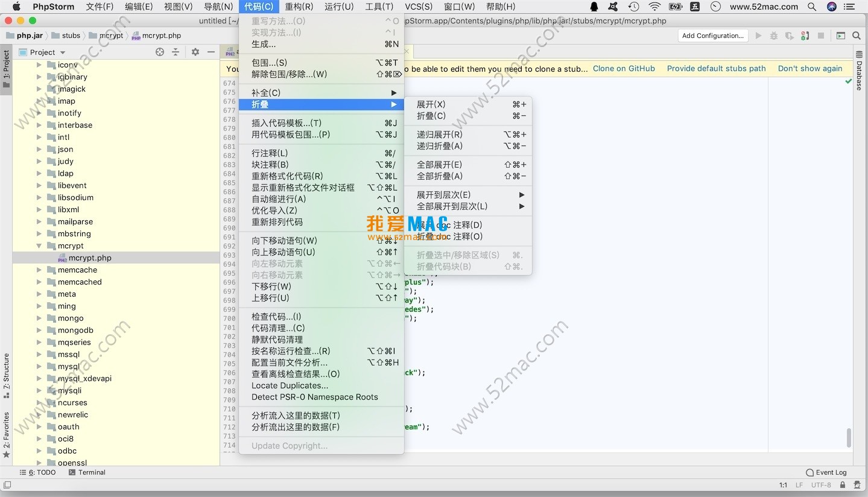Click the Run with Coverage icon
The height and width of the screenshot is (497, 868).
[790, 36]
